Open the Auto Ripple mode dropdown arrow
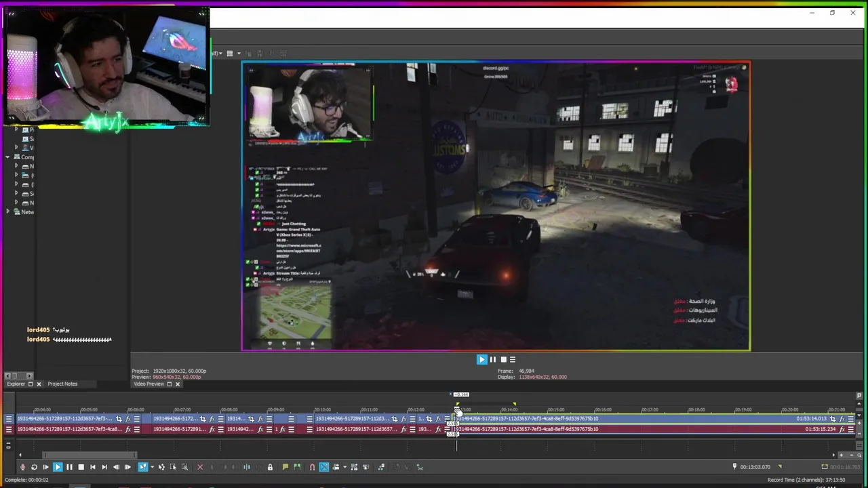Screen dimensions: 868x488 click(344, 467)
